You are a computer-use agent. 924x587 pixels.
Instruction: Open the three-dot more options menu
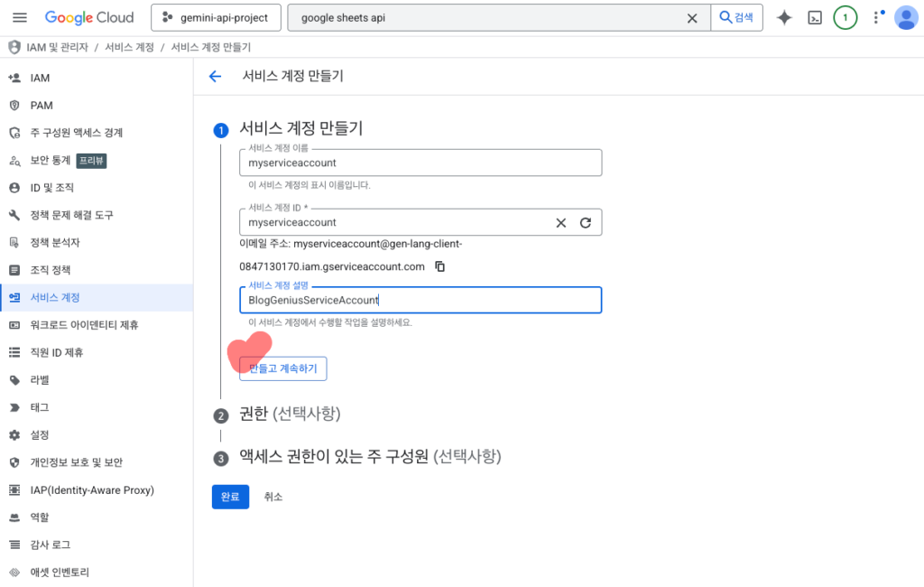(x=875, y=18)
